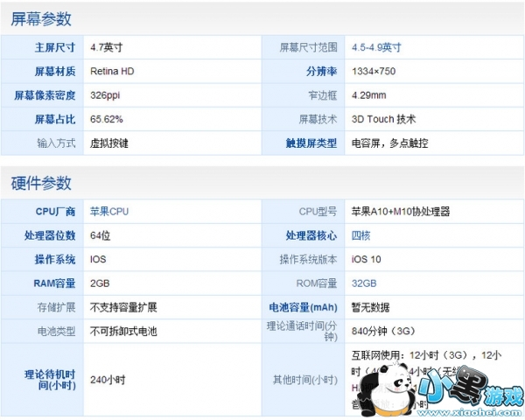Select the 1334×750 resolution value
The width and height of the screenshot is (525, 420).
coord(374,72)
